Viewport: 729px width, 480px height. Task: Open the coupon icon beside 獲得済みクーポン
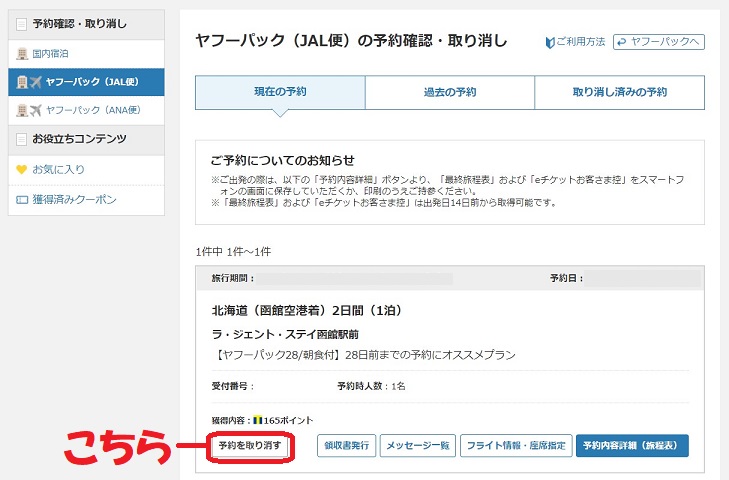tap(22, 200)
